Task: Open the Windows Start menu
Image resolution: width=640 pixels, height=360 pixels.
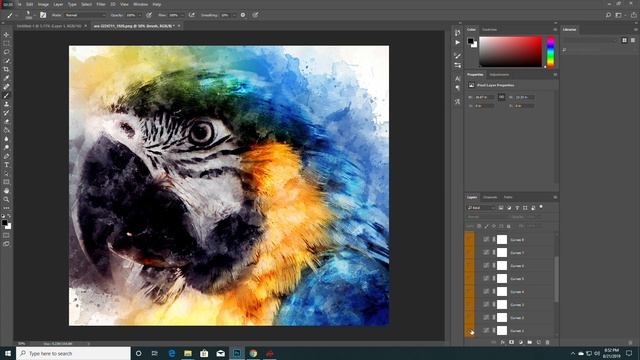Action: [7, 353]
